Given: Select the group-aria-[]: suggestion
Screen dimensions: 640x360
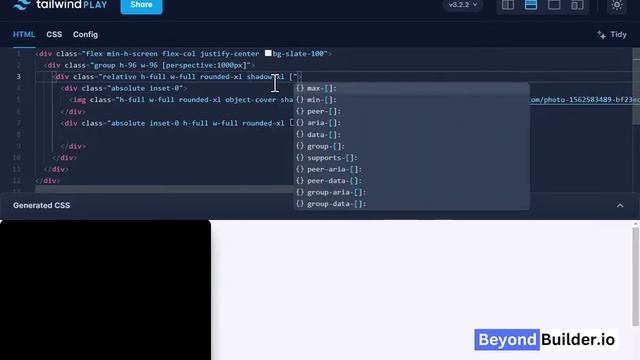Looking at the screenshot, I should (411, 192).
